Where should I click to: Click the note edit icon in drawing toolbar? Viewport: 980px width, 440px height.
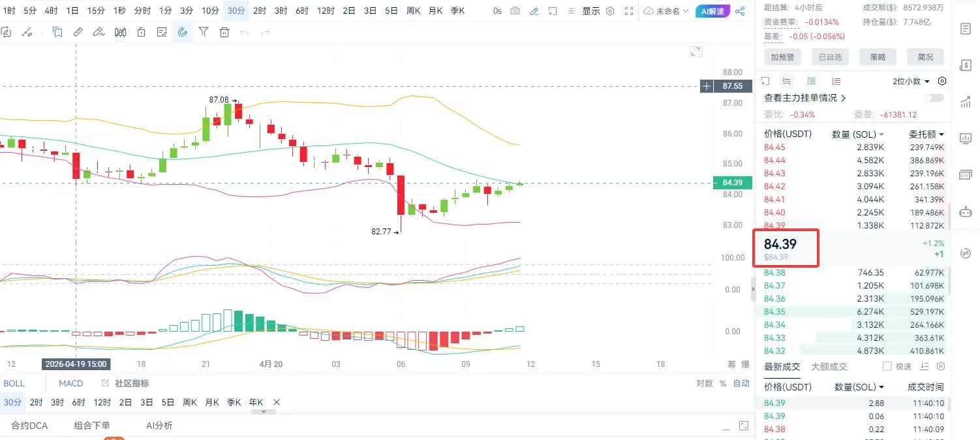(x=162, y=32)
